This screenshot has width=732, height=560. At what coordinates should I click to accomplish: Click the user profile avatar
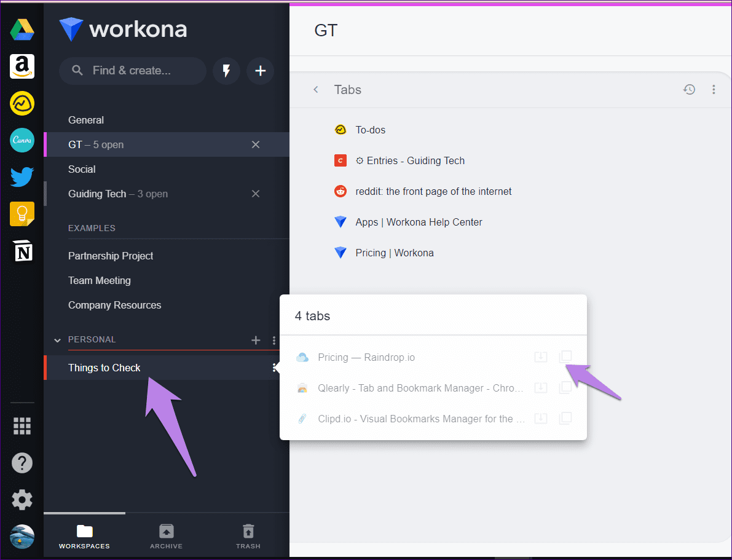[22, 537]
